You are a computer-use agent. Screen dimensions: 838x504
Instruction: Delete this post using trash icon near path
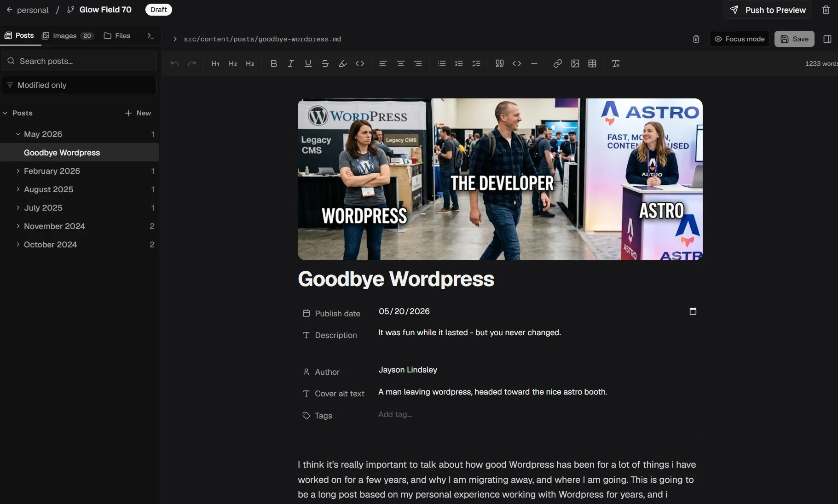click(x=696, y=39)
